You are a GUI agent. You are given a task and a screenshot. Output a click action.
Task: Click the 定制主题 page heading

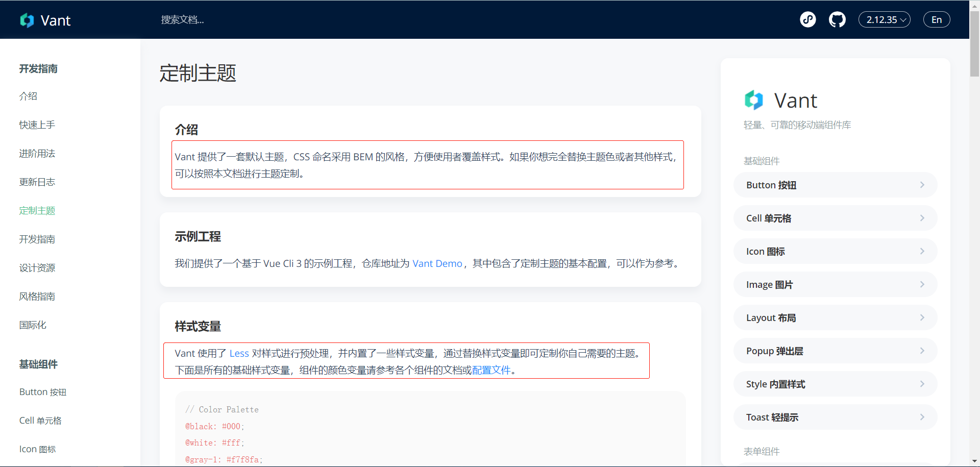198,73
